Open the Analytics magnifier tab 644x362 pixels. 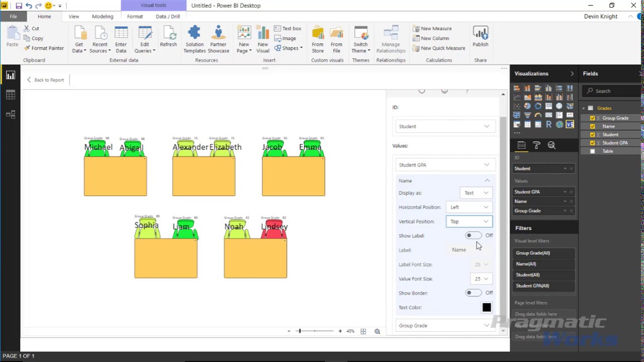click(x=551, y=145)
